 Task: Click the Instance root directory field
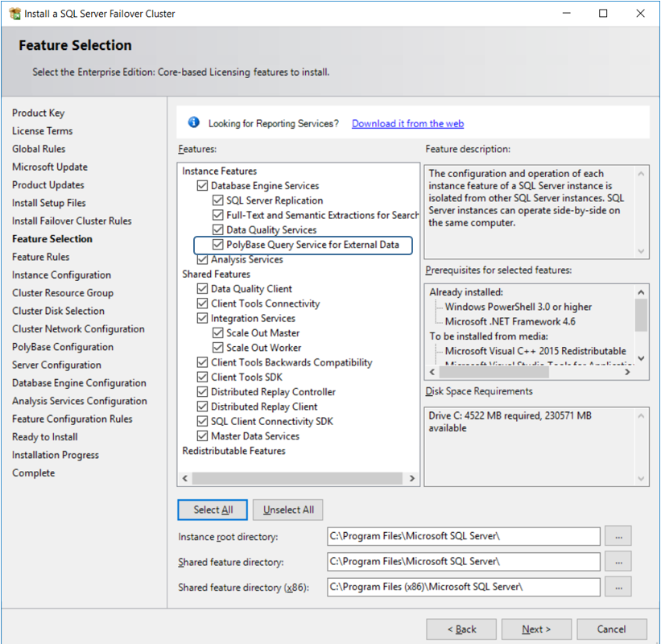[x=463, y=536]
